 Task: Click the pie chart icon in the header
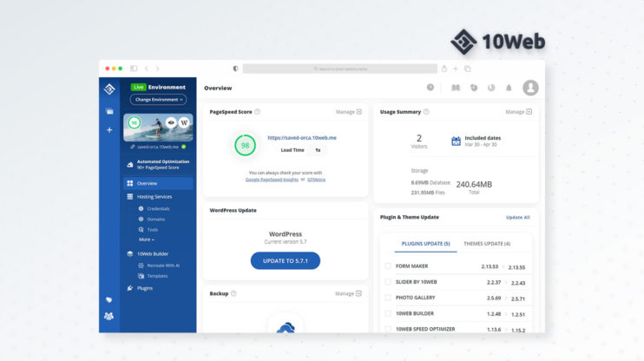coord(474,88)
